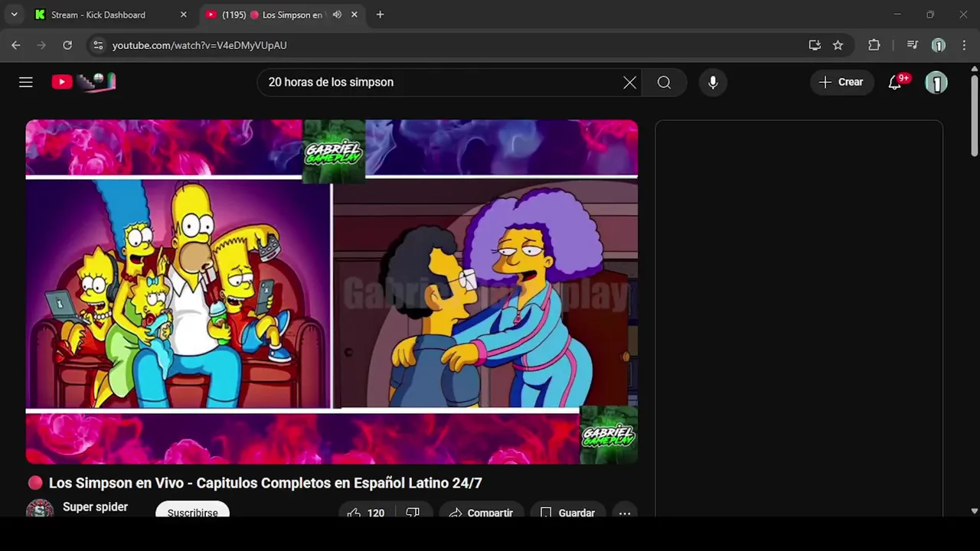Bookmark this page with the star
This screenshot has height=551, width=980.
coord(838,45)
